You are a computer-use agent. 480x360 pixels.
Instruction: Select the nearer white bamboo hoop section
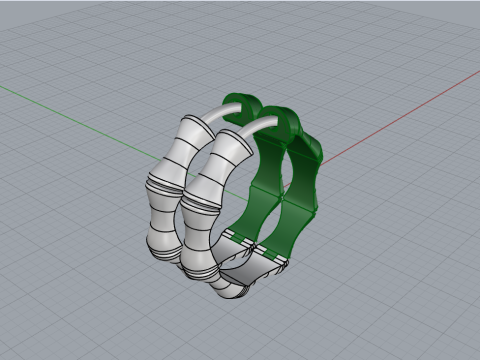coord(203,207)
